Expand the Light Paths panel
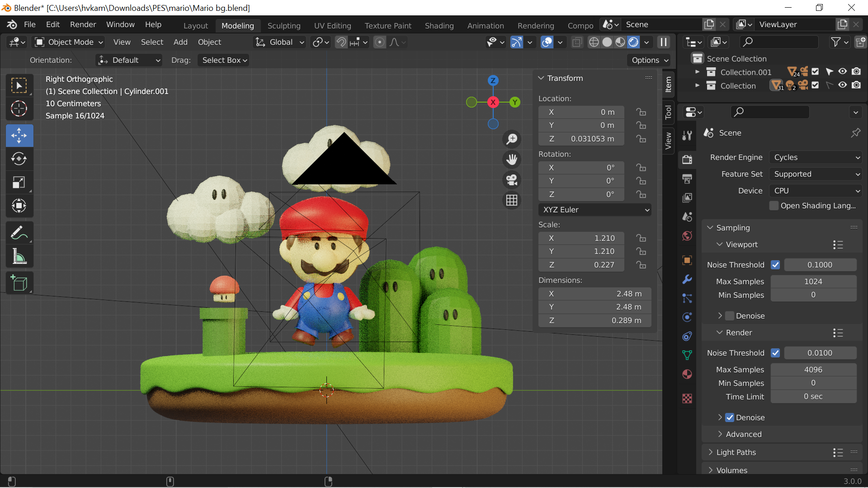This screenshot has height=488, width=868. tap(736, 452)
